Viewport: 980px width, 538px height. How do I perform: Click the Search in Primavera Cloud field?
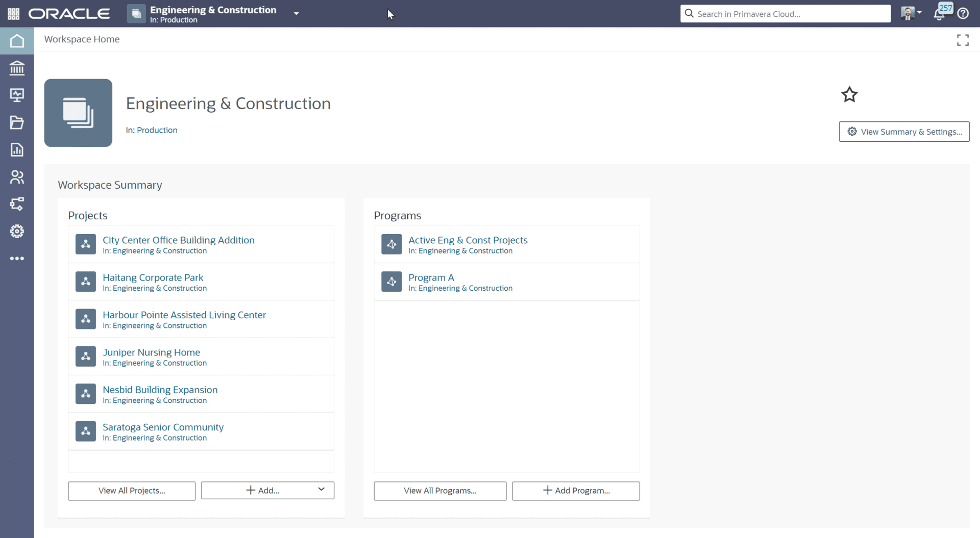(786, 14)
